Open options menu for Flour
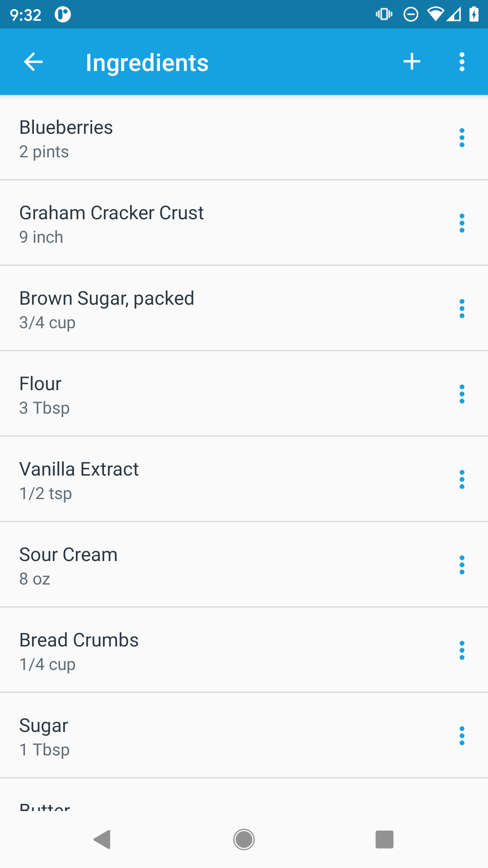Screen dimensions: 488x868 (x=461, y=394)
